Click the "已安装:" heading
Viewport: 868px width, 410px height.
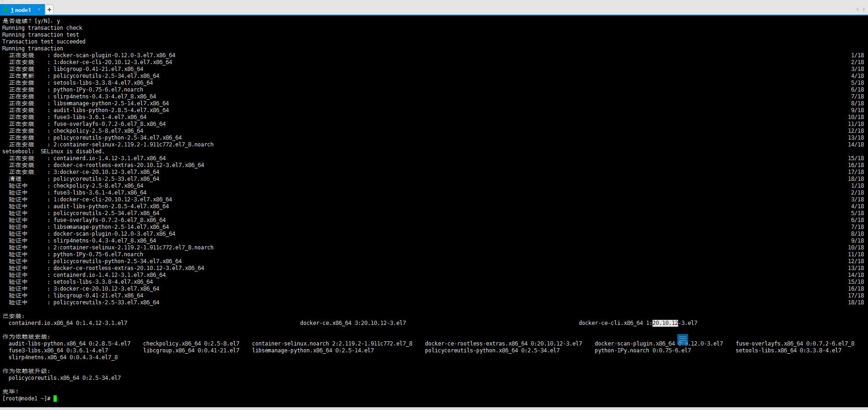[14, 316]
